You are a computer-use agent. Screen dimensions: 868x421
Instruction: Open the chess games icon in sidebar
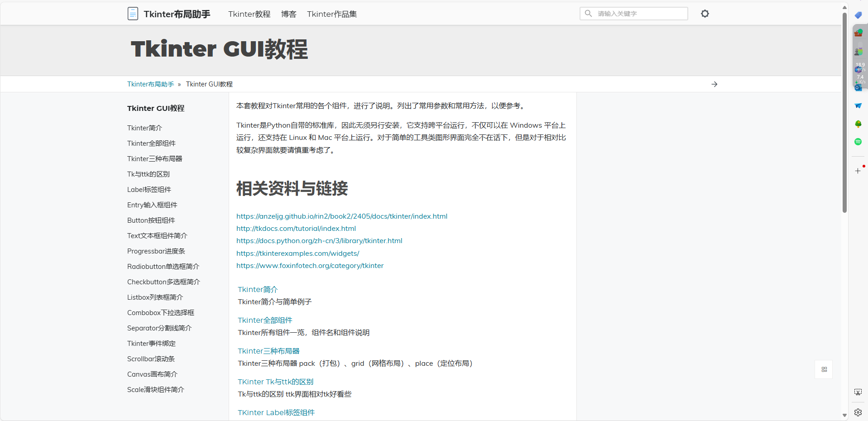(858, 51)
